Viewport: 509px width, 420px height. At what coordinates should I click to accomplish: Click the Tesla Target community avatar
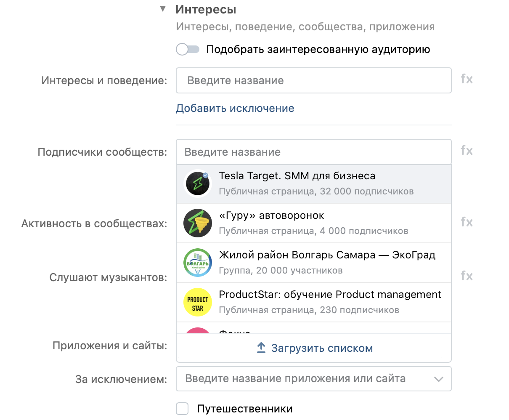[x=198, y=183]
